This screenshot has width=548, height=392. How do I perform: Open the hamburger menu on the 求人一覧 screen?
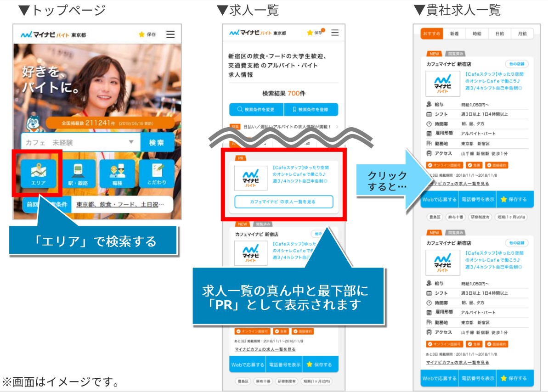pyautogui.click(x=335, y=33)
